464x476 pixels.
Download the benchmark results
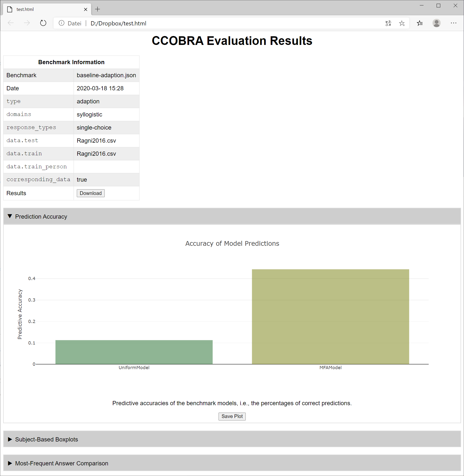pyautogui.click(x=91, y=193)
